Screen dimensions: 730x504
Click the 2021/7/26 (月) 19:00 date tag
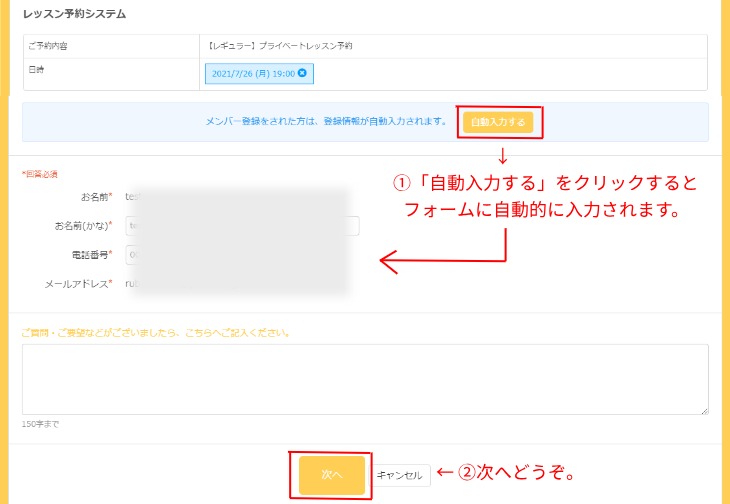pos(252,74)
